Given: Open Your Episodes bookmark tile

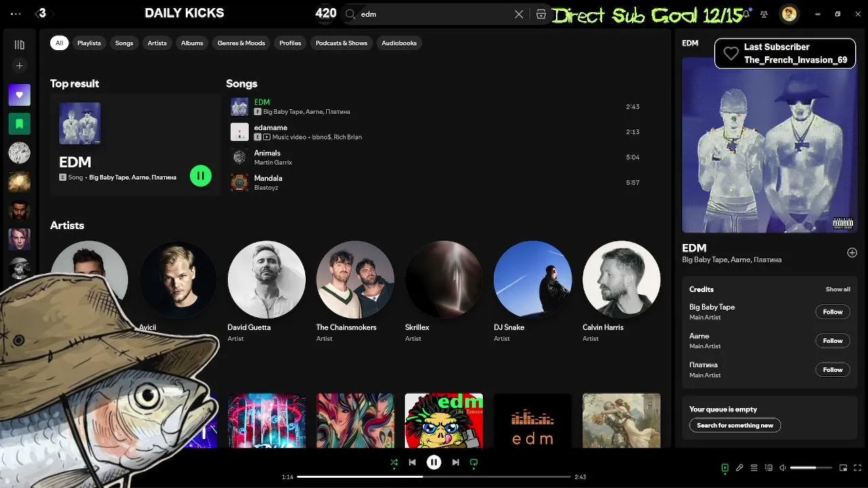Looking at the screenshot, I should 19,124.
